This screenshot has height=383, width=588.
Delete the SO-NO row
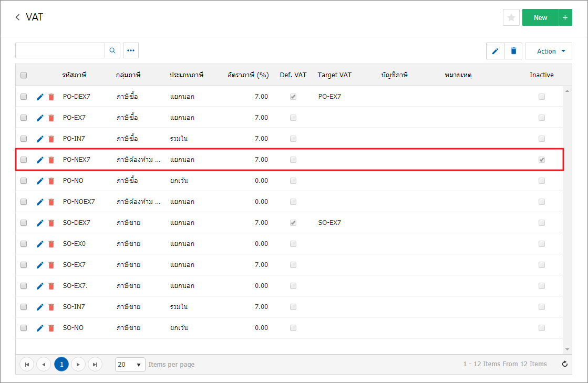click(x=51, y=328)
